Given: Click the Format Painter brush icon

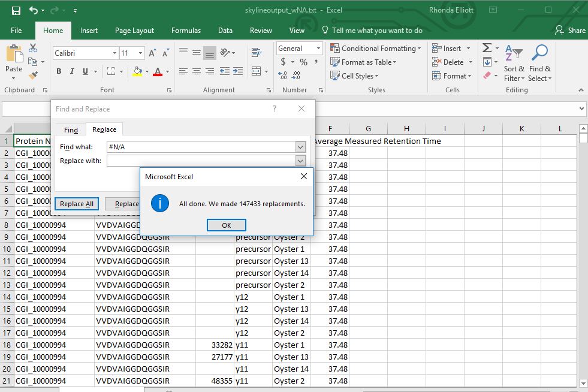Looking at the screenshot, I should pyautogui.click(x=33, y=76).
